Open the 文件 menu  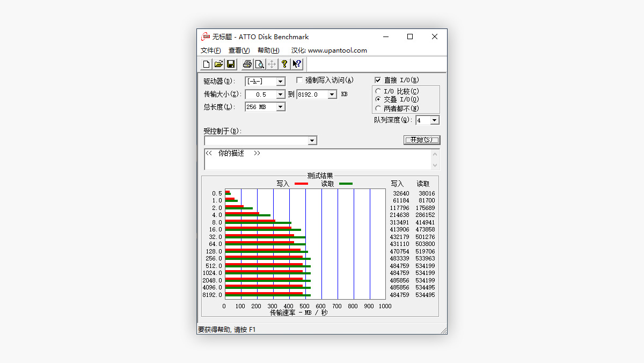tap(210, 50)
